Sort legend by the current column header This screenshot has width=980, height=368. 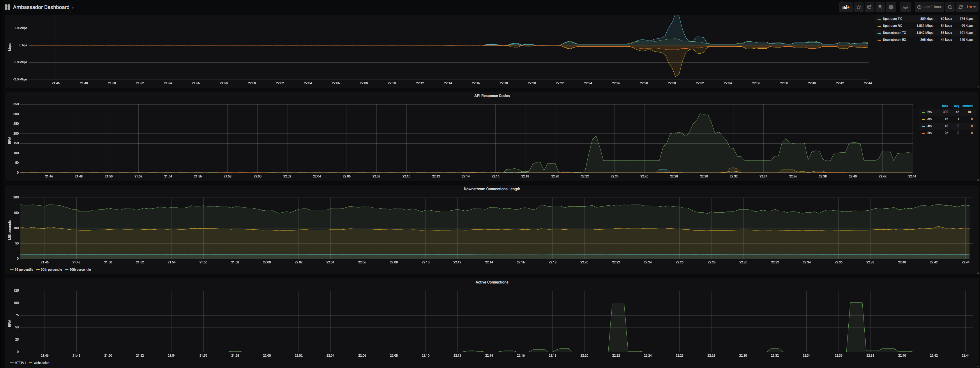click(967, 106)
